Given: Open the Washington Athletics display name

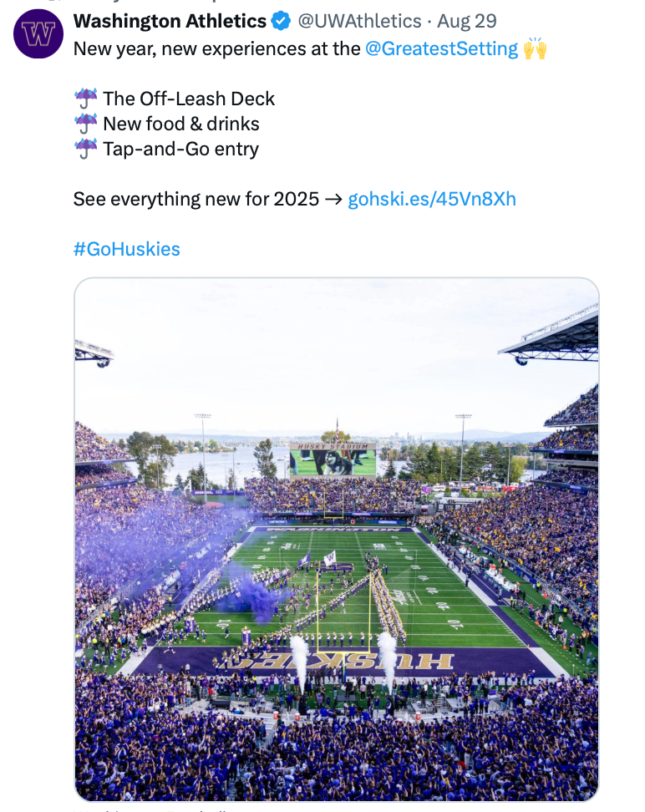Looking at the screenshot, I should pyautogui.click(x=170, y=21).
